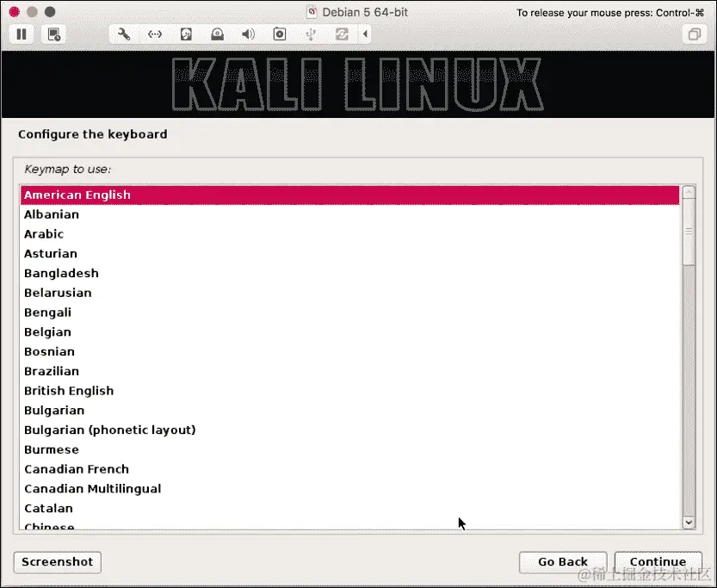This screenshot has height=588, width=717.
Task: Click the hard disk icon
Action: tap(186, 34)
